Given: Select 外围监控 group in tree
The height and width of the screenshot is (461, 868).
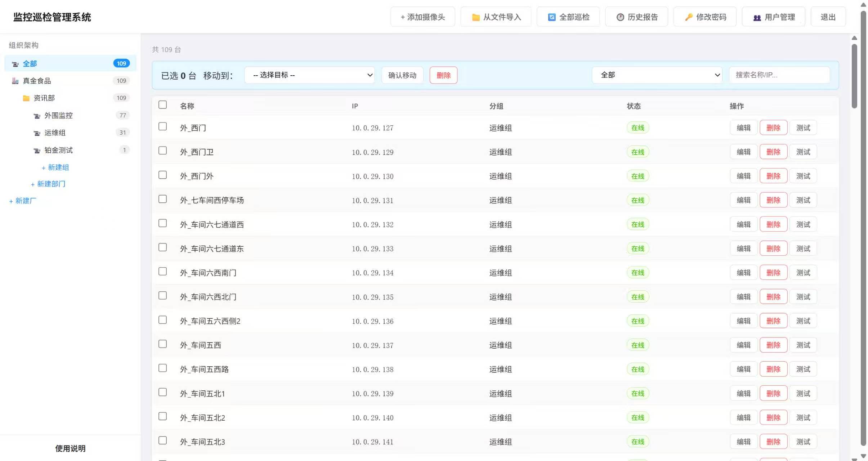Looking at the screenshot, I should pyautogui.click(x=70, y=115).
